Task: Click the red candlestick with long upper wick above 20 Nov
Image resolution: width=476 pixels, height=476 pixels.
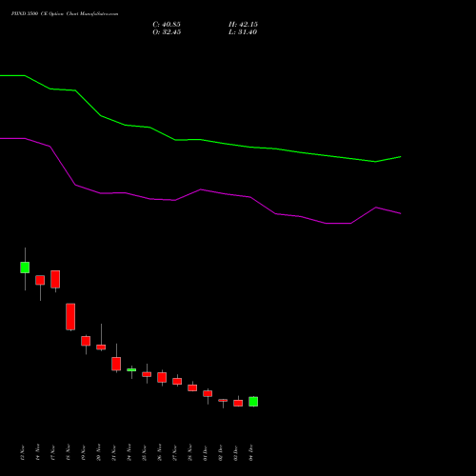Action: (101, 347)
